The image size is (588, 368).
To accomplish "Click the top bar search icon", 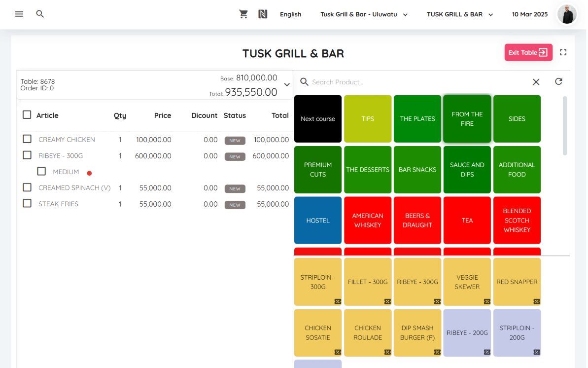I will coord(40,14).
